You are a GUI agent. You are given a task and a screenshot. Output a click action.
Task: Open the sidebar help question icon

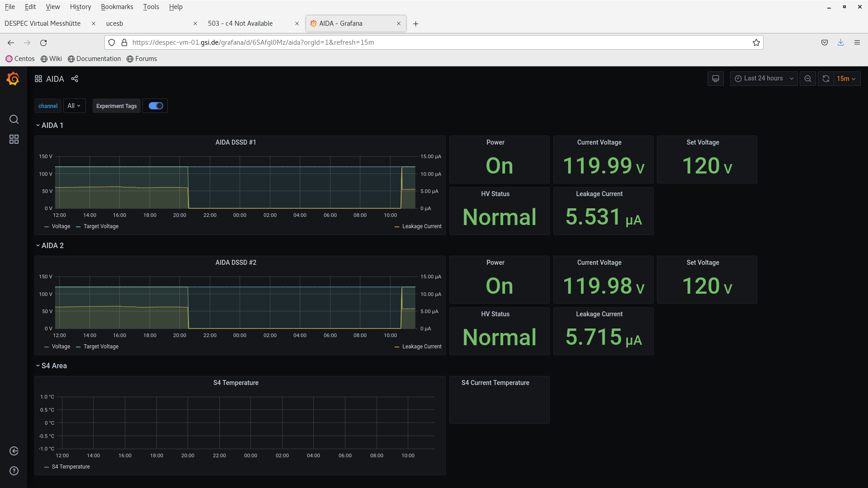point(14,471)
